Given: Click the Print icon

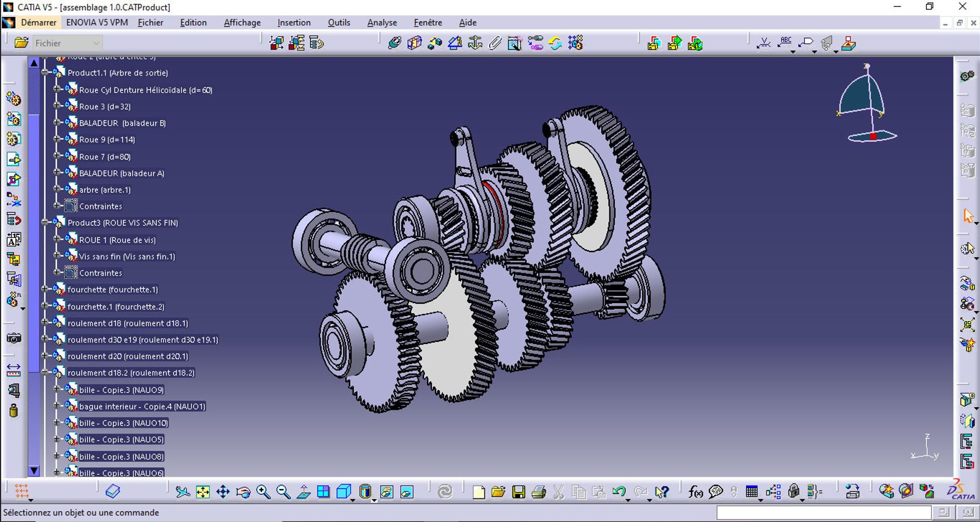Looking at the screenshot, I should click(538, 492).
